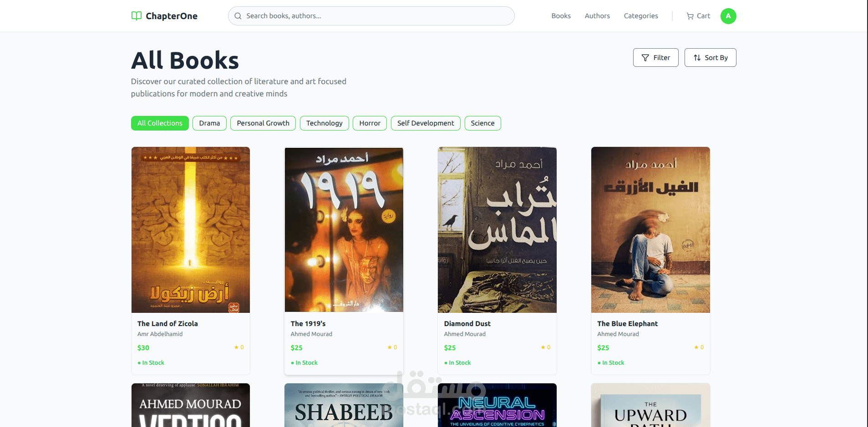Open the green user avatar menu
This screenshot has height=427, width=868.
[728, 16]
